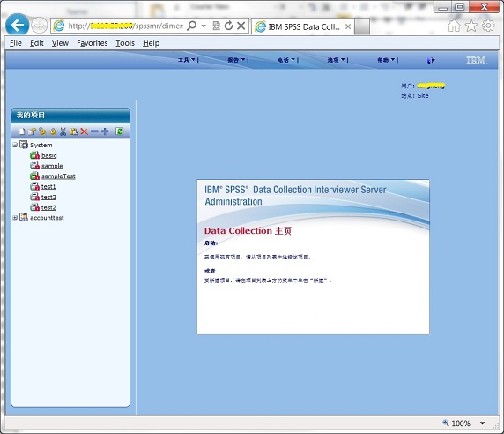Click the zoom magnifier icon in the status bar
The height and width of the screenshot is (434, 504).
(446, 423)
